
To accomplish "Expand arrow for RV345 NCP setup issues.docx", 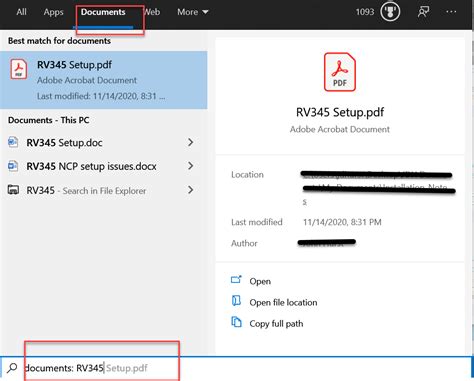I will tap(190, 166).
